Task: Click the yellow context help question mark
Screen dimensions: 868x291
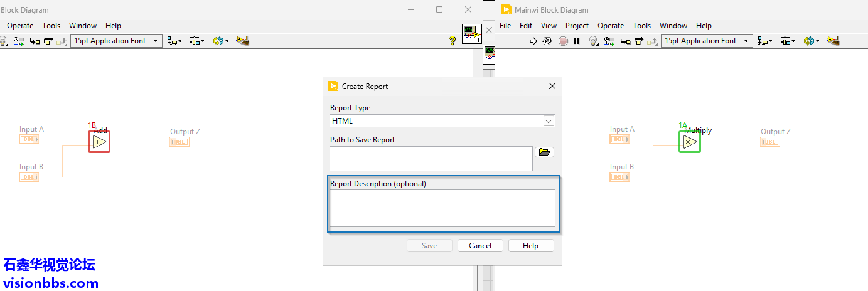Action: click(x=452, y=41)
